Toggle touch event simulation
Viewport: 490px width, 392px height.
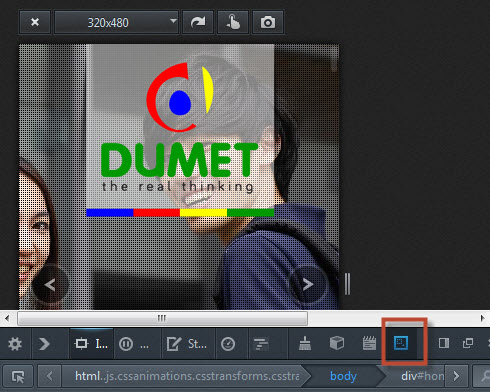233,22
